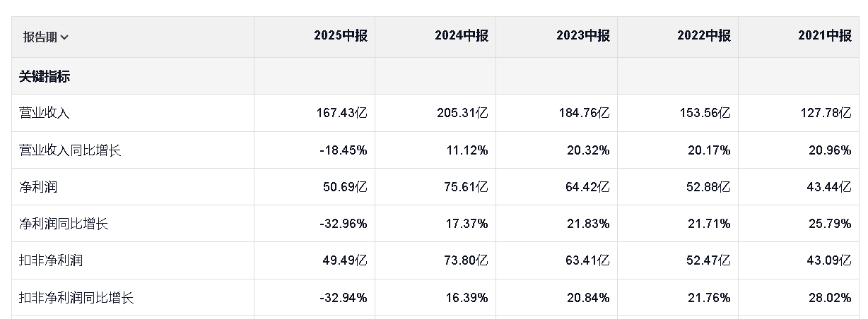
Task: Select the 2025中报 column header
Action: coord(341,36)
